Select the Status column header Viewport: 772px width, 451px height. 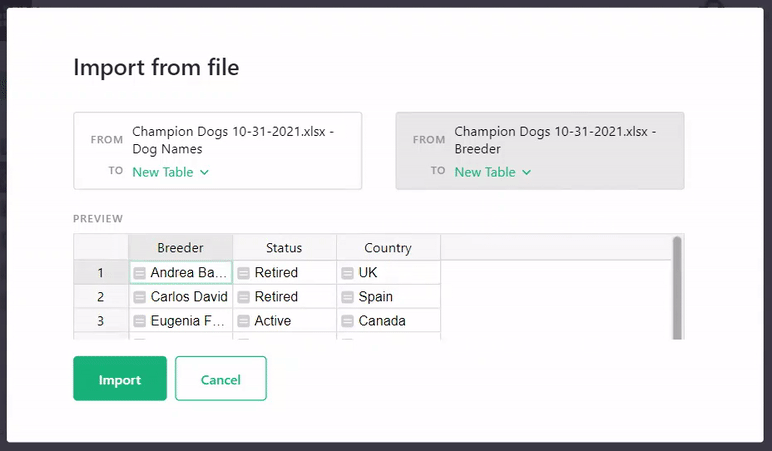pyautogui.click(x=284, y=248)
